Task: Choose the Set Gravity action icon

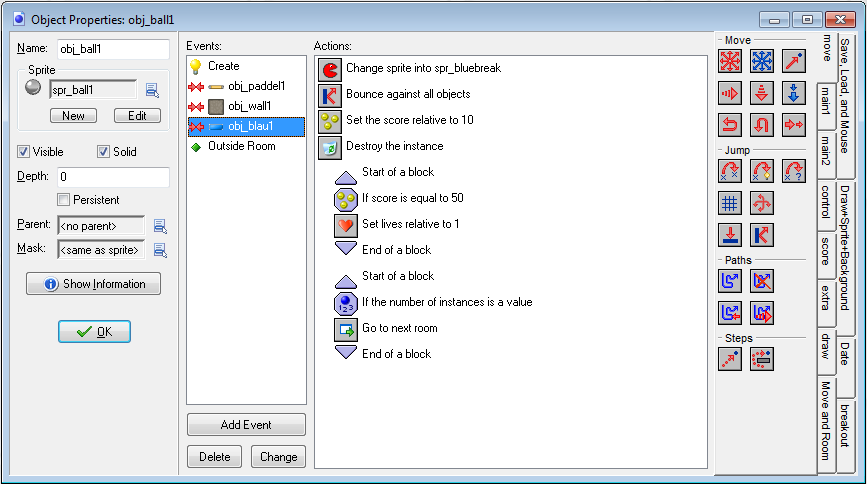Action: [793, 93]
